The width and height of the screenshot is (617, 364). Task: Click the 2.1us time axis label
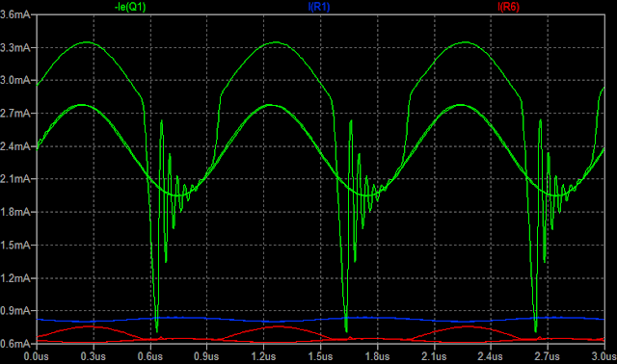point(434,356)
